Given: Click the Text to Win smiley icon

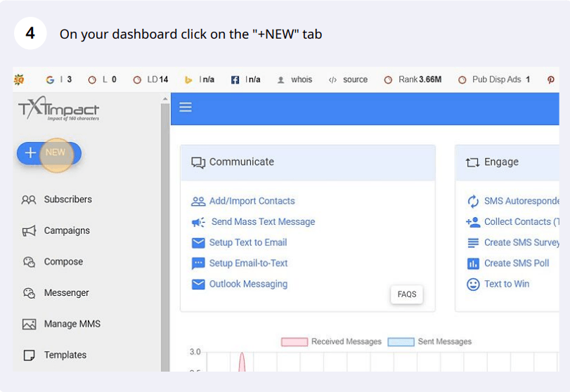Looking at the screenshot, I should click(x=473, y=284).
